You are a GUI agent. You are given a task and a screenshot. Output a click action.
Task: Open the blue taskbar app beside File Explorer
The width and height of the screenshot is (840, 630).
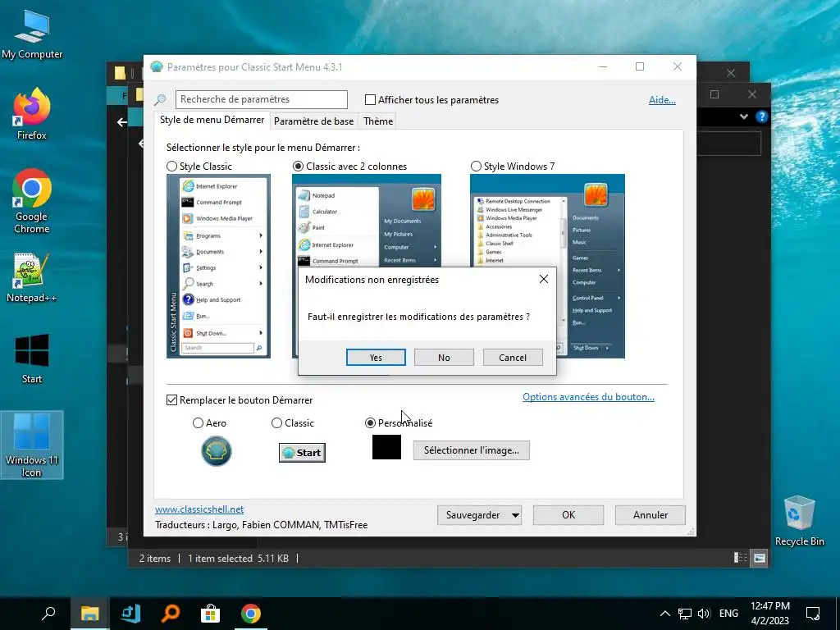pos(130,614)
